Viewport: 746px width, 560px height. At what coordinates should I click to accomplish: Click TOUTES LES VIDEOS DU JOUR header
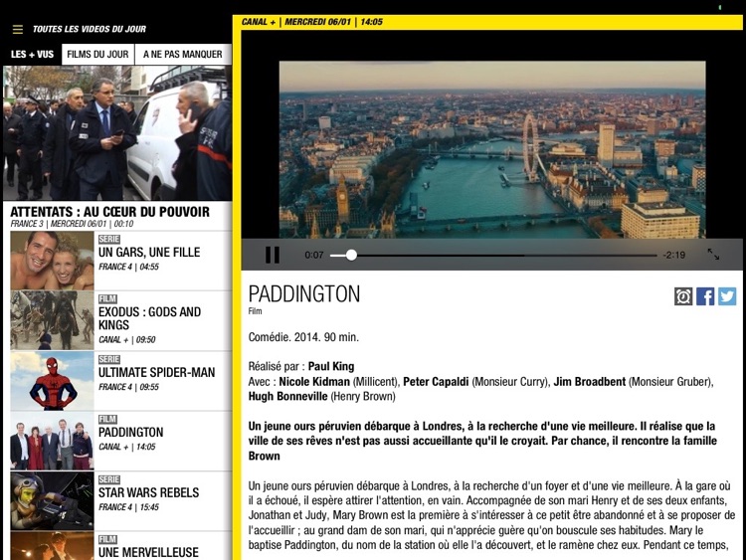point(90,29)
